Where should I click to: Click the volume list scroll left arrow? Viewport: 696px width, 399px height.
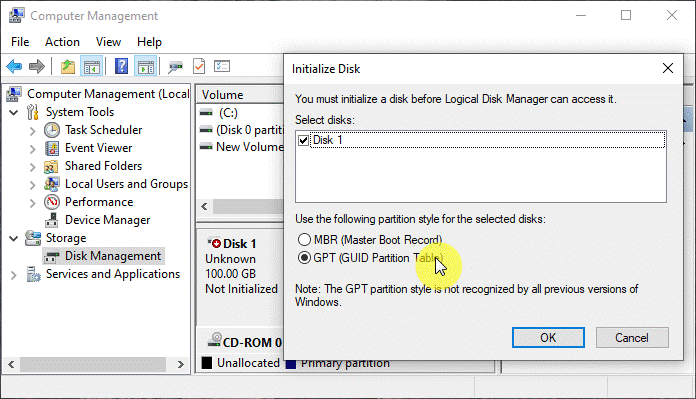(204, 206)
